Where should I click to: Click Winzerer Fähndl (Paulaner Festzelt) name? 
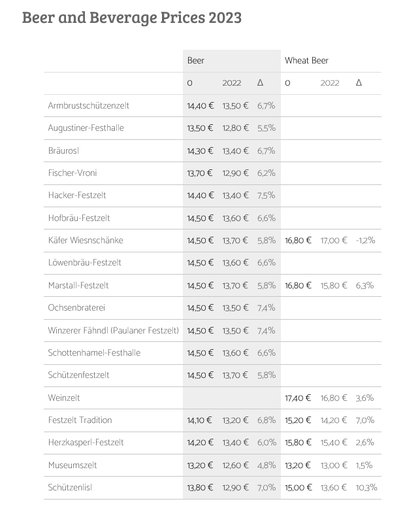[x=114, y=330]
